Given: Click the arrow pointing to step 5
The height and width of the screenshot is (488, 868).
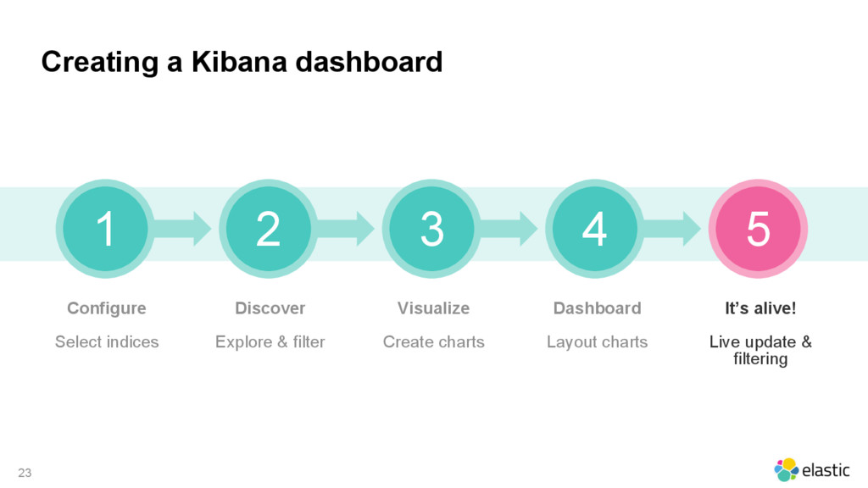Looking at the screenshot, I should [672, 229].
